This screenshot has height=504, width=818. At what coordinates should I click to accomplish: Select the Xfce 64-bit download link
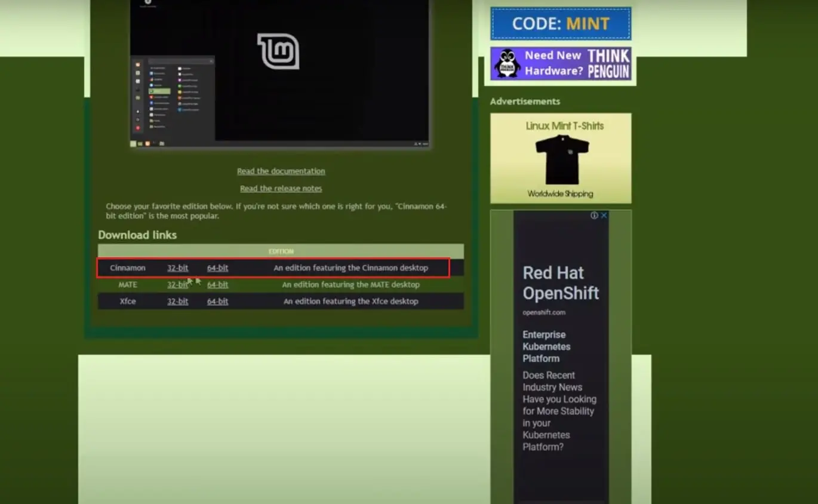tap(217, 302)
